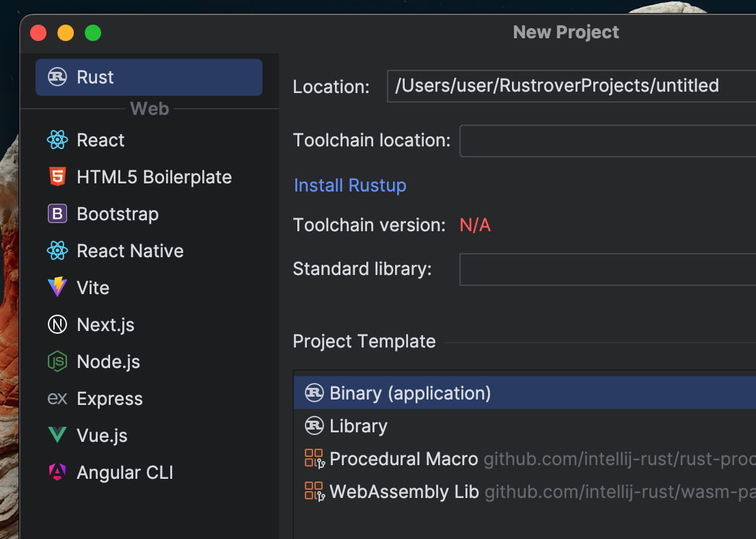Click the Express ex icon
This screenshot has width=756, height=539.
57,399
